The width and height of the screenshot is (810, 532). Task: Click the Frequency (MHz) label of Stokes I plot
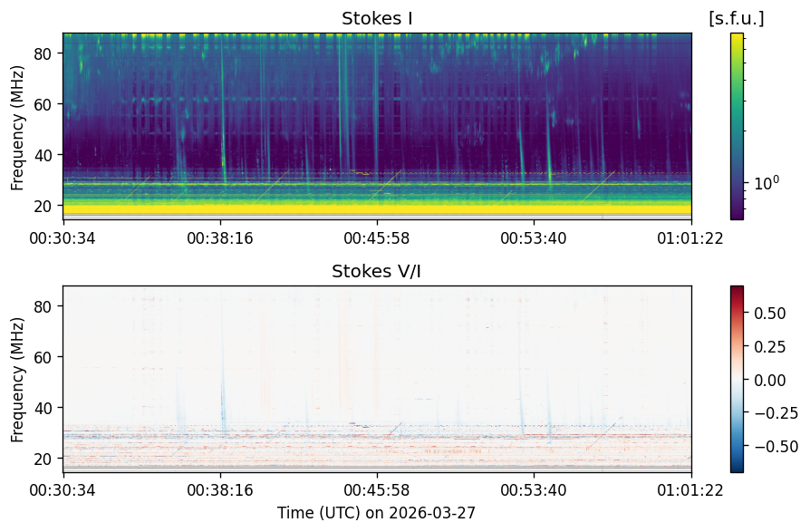click(17, 128)
